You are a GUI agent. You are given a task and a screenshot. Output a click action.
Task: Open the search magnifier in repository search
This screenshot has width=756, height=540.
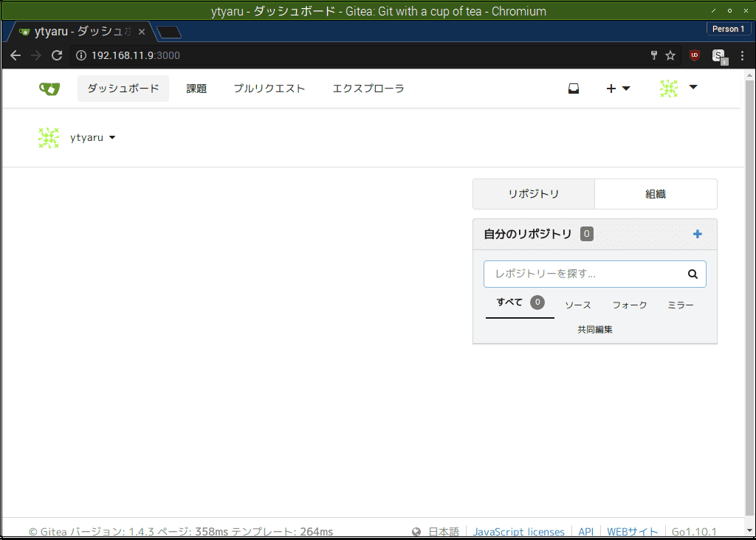[x=692, y=274]
